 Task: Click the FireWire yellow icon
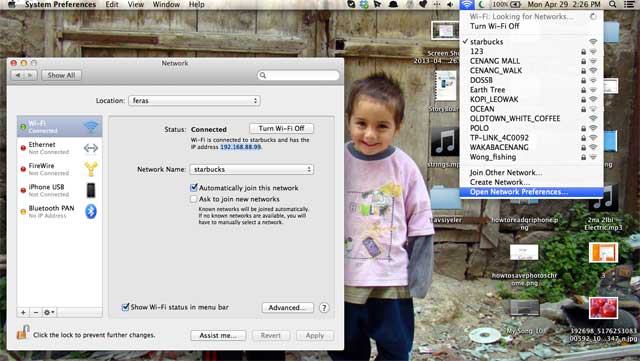[x=91, y=169]
